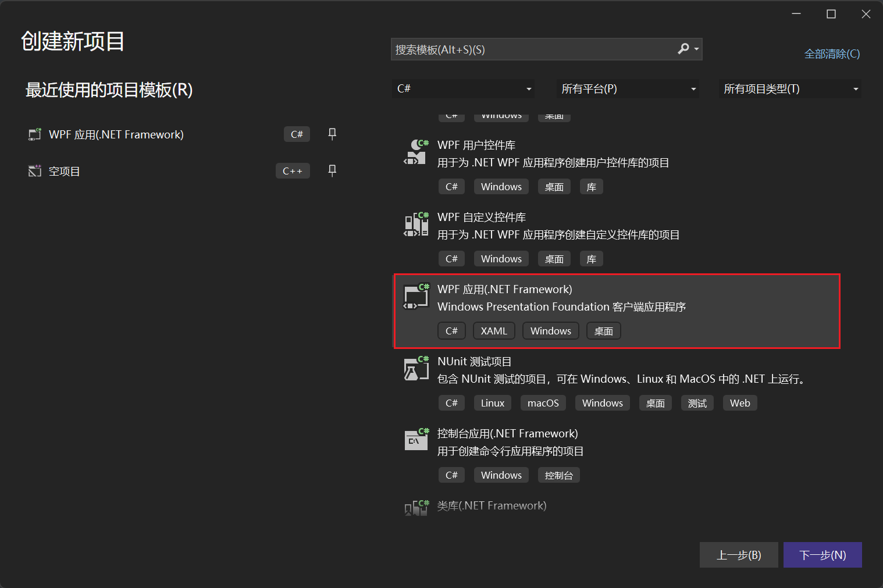Select the 控制台应用(.NET Framework) template title

click(508, 433)
